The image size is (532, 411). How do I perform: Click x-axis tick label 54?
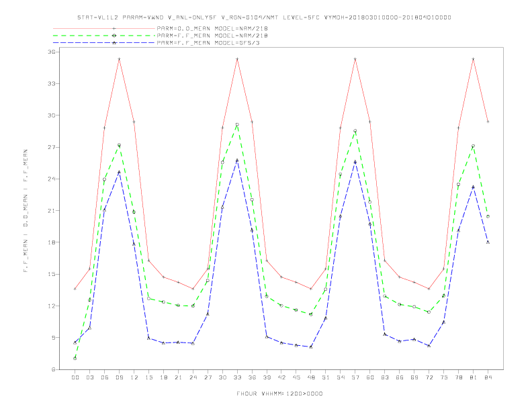pyautogui.click(x=341, y=377)
